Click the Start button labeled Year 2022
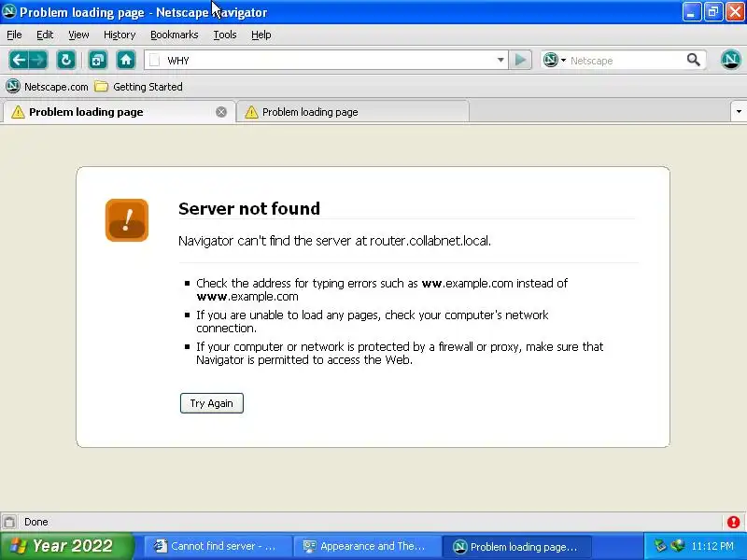This screenshot has width=747, height=560. click(66, 546)
